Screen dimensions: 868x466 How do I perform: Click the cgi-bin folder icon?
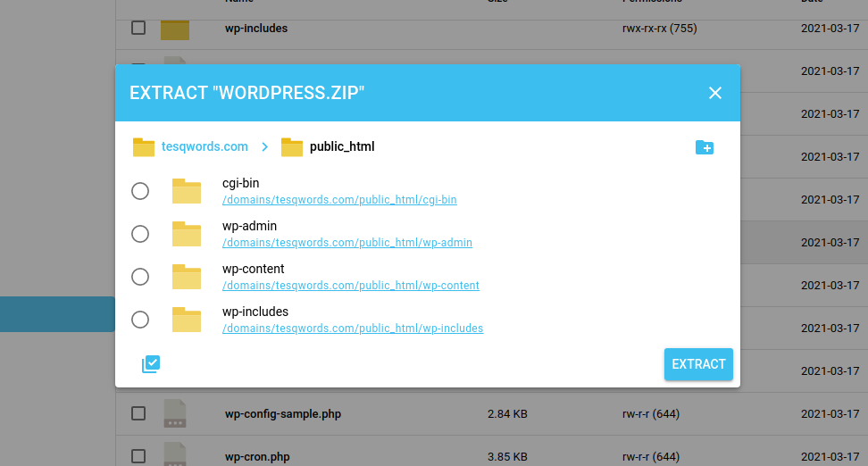[x=186, y=191]
